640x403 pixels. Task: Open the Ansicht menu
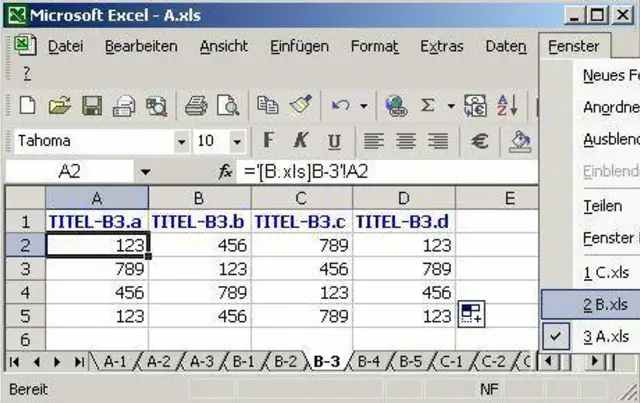224,46
